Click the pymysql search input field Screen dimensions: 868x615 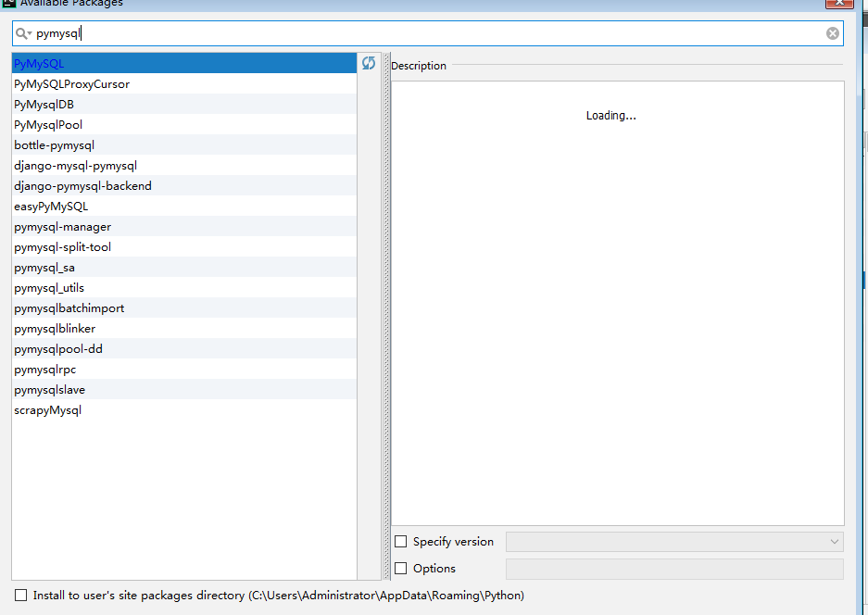coord(427,33)
